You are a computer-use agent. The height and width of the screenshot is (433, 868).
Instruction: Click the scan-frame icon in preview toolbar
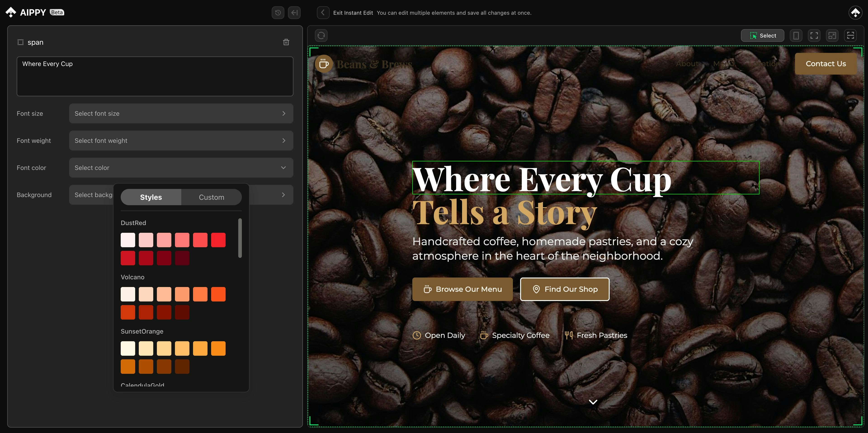tap(850, 35)
